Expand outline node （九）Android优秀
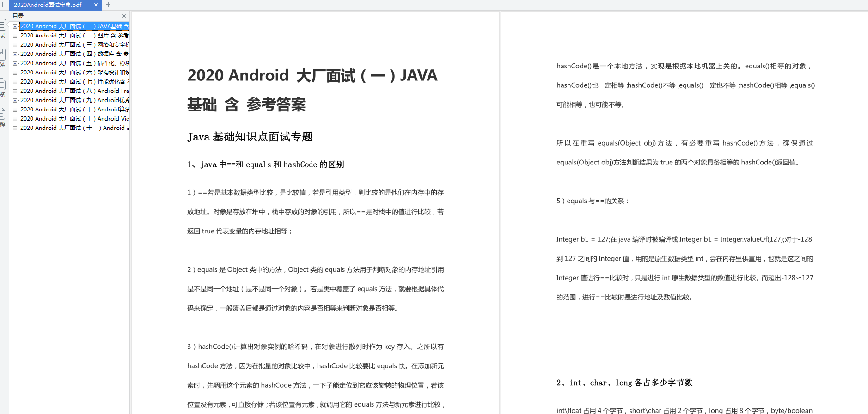Screen dimensions: 868x414 pos(15,100)
